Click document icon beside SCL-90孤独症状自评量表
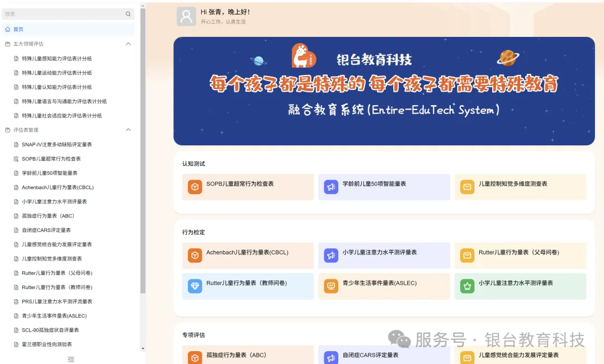Image resolution: width=604 pixels, height=364 pixels. (x=16, y=330)
